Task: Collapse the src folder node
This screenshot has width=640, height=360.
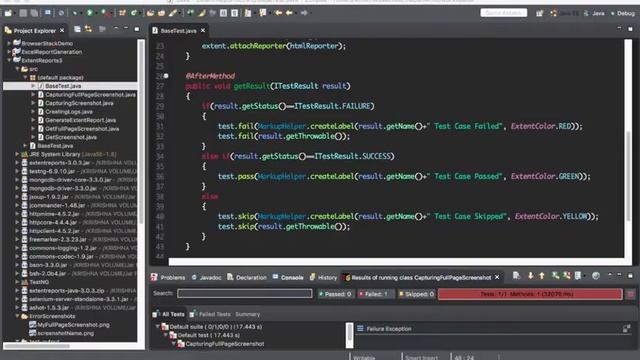Action: tap(17, 69)
